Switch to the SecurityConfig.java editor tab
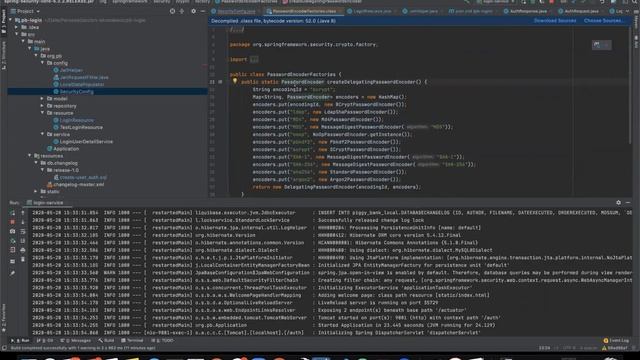Viewport: 640px width, 360px height. coord(236,11)
